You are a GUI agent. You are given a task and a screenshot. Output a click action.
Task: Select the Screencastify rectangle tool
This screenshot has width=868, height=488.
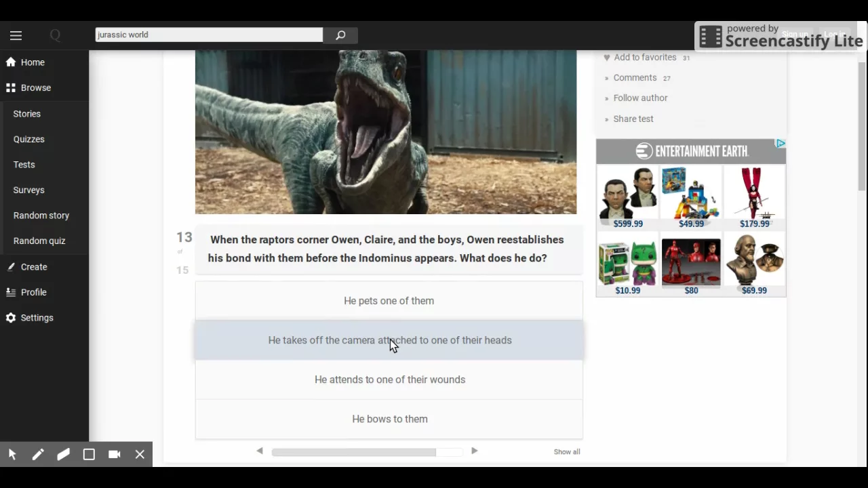89,455
